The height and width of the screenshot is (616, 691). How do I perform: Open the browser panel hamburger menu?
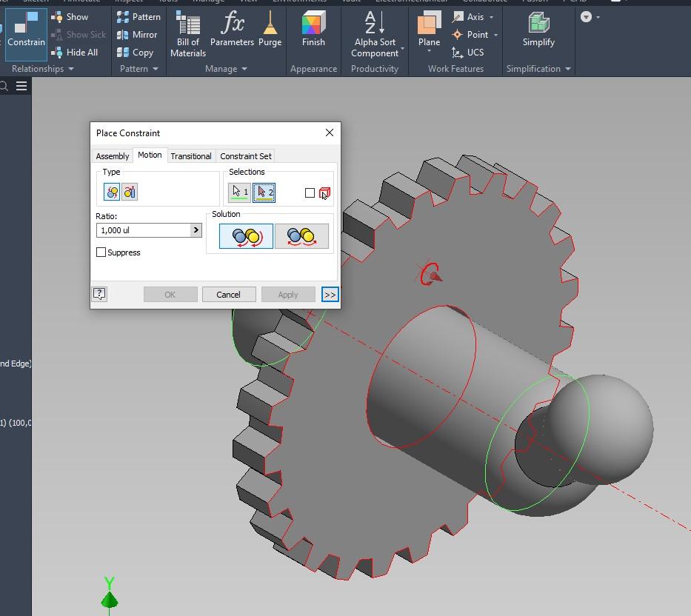click(x=21, y=86)
